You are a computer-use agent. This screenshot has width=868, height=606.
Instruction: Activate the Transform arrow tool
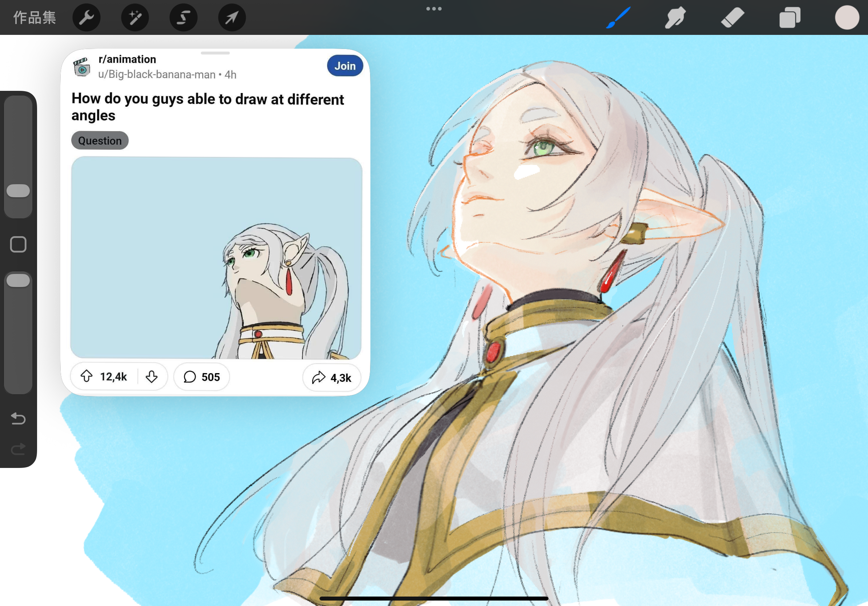click(232, 17)
